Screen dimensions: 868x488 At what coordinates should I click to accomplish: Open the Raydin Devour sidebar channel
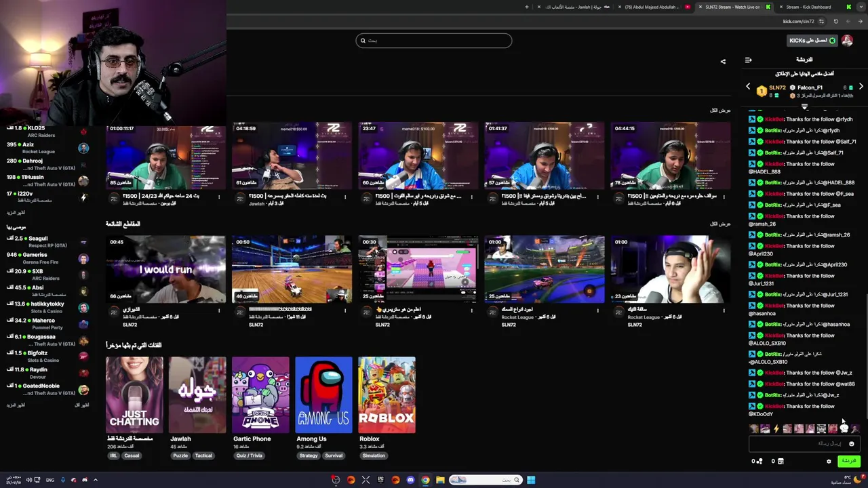click(x=47, y=373)
